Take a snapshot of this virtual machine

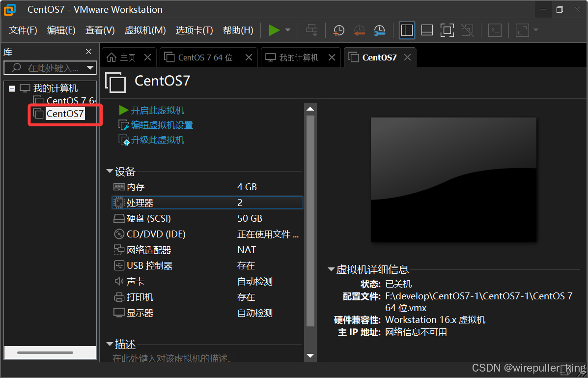[338, 30]
